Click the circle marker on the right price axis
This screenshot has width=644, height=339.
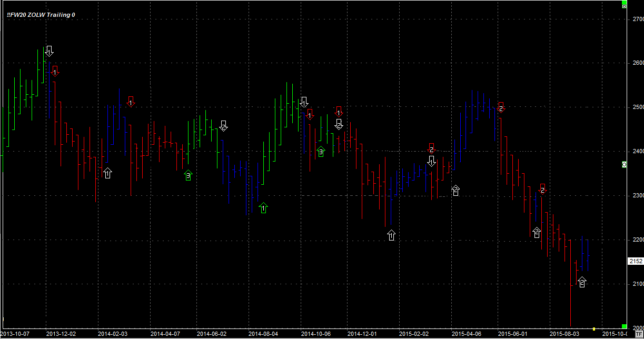click(625, 165)
